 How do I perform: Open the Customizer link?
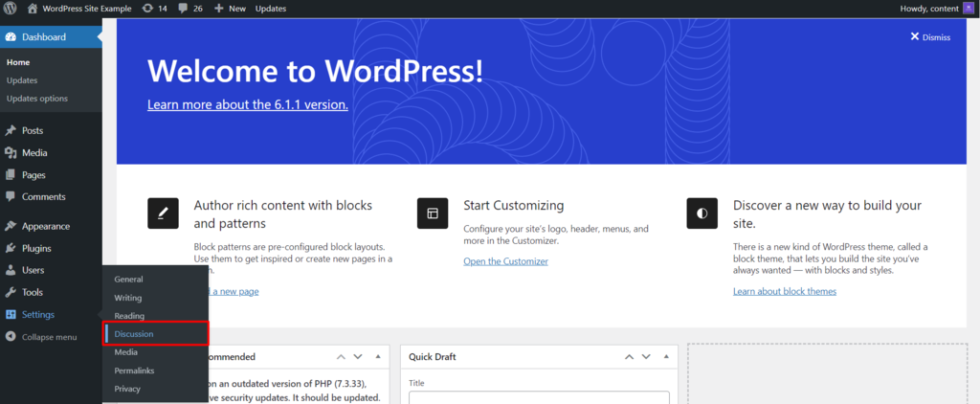click(505, 261)
